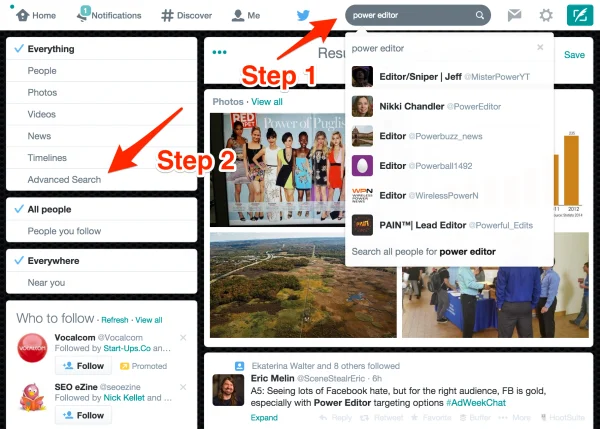Open the #AdWeekChat hashtag
Viewport: 600px width, 429px height.
pos(476,403)
